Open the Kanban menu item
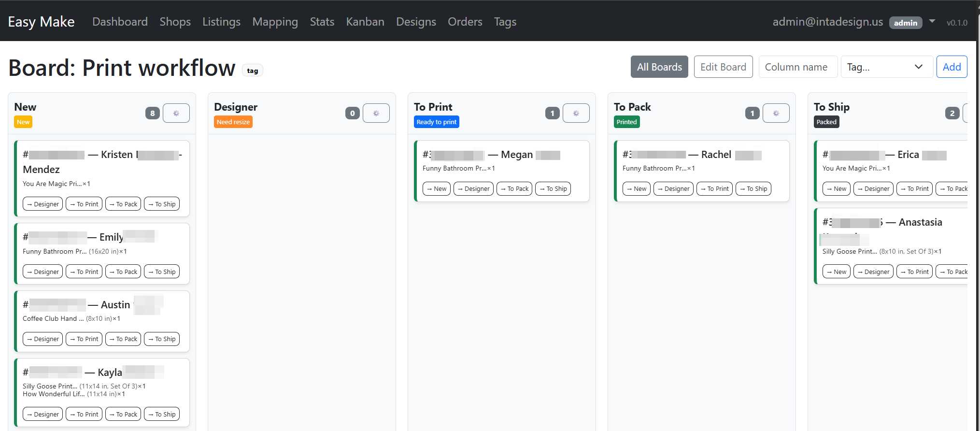This screenshot has width=980, height=431. (365, 22)
